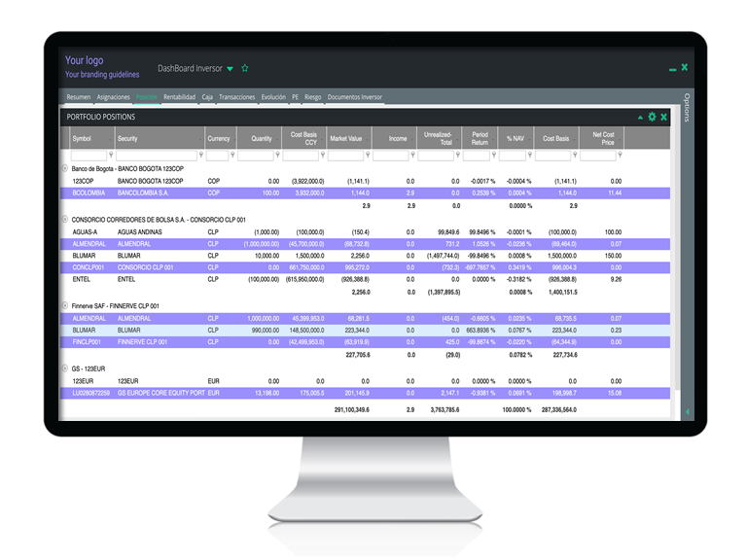The width and height of the screenshot is (747, 560).
Task: Click the Quantity column filter input
Action: click(x=256, y=156)
